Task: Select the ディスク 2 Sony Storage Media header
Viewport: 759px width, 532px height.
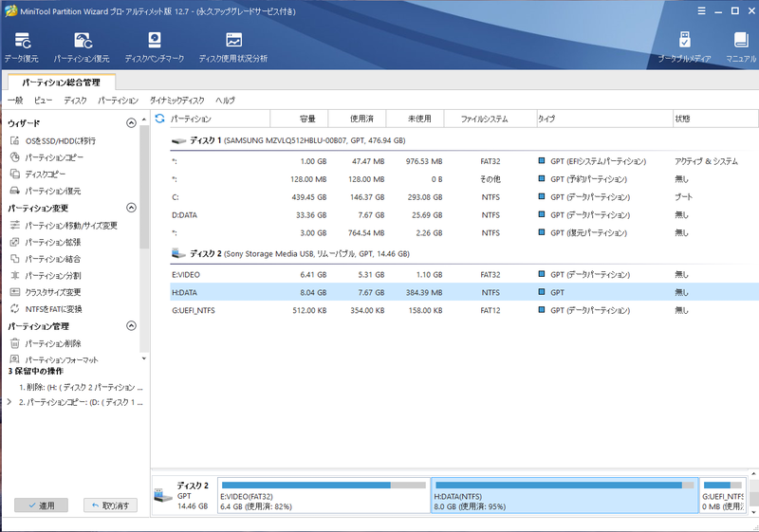Action: [x=464, y=253]
